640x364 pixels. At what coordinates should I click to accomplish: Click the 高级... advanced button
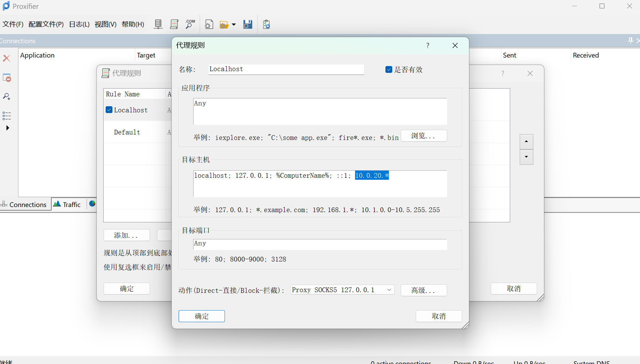(424, 290)
